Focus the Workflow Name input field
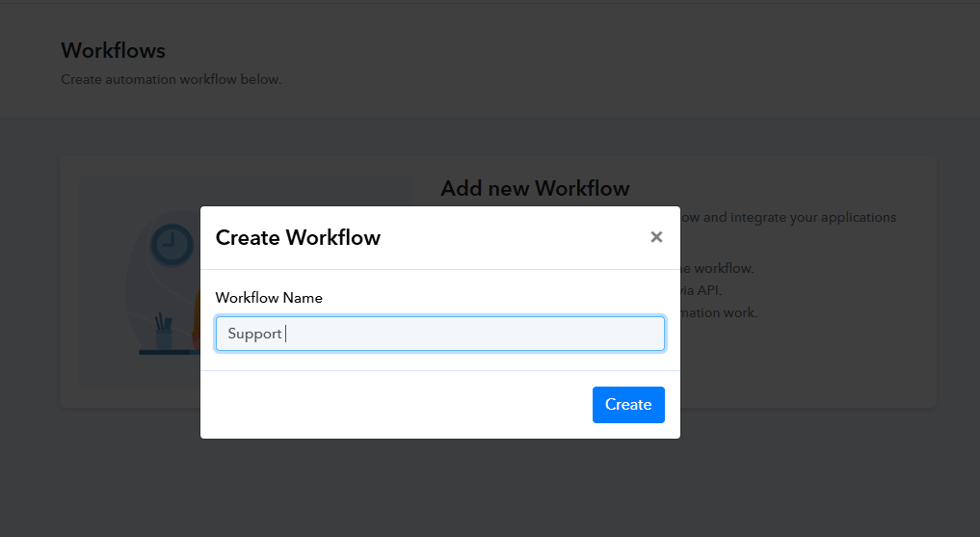The image size is (980, 537). [x=439, y=334]
